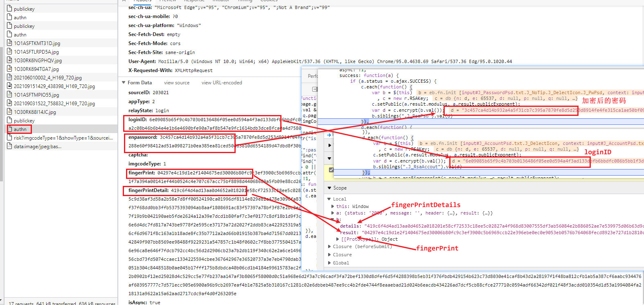Screen dimensions: 644x305
Task: Click the 'result:' value in the Scope pane
Action: 502,233
